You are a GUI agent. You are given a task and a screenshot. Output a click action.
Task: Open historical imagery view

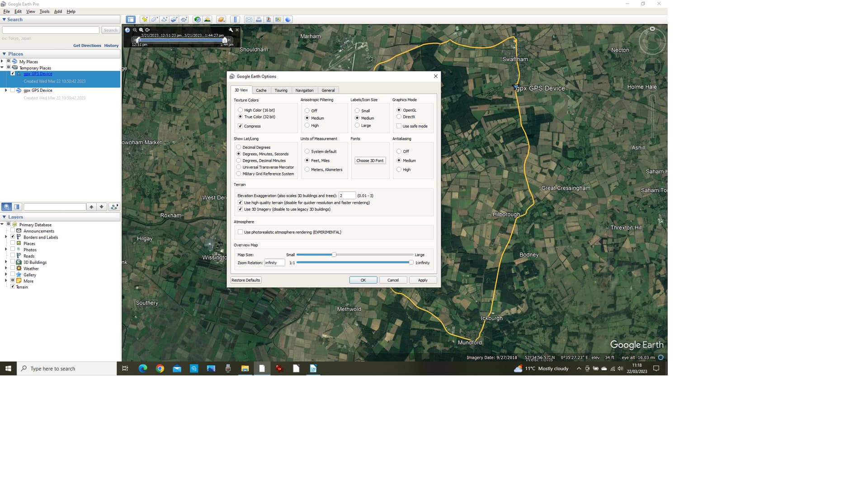198,19
